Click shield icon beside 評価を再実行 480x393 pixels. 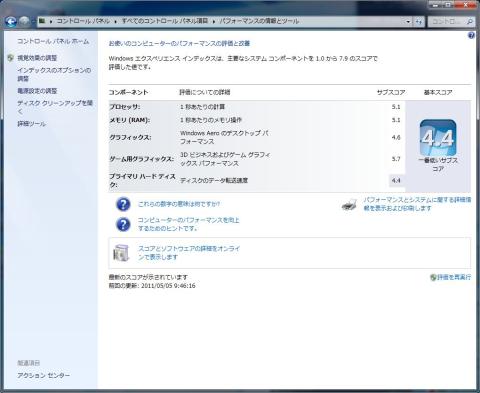pyautogui.click(x=433, y=277)
